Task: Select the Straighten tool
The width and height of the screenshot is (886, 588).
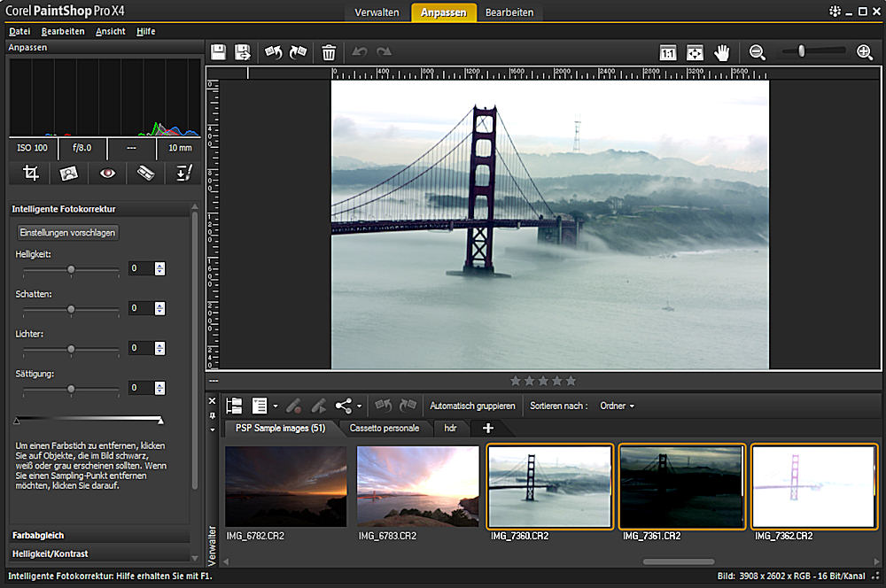Action: coord(145,173)
